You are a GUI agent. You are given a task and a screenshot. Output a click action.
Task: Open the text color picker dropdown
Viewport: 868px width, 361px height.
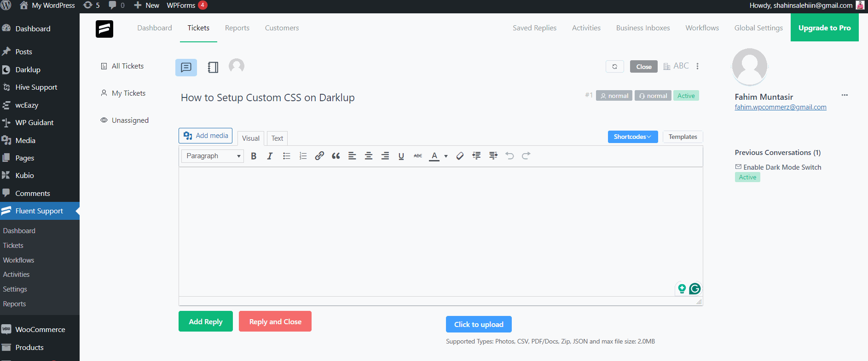click(446, 156)
